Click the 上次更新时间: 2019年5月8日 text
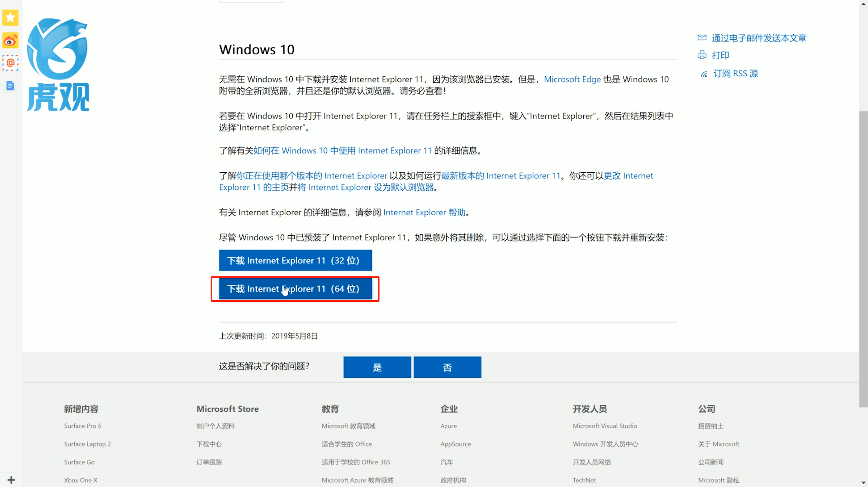The height and width of the screenshot is (487, 868). tap(268, 336)
